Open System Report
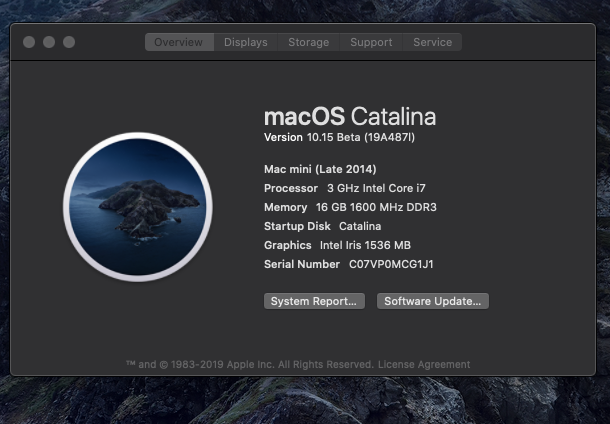Image resolution: width=610 pixels, height=424 pixels. 314,301
